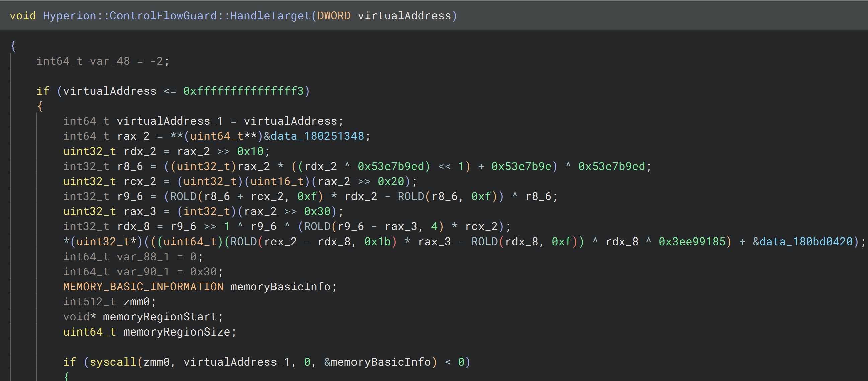Click DWORD parameter type in header
The width and height of the screenshot is (868, 381).
334,16
